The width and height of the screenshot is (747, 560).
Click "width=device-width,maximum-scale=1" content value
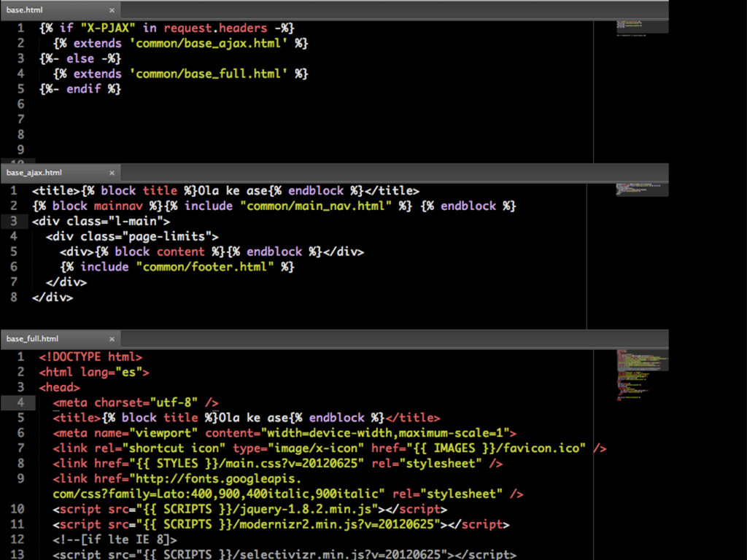pos(384,433)
